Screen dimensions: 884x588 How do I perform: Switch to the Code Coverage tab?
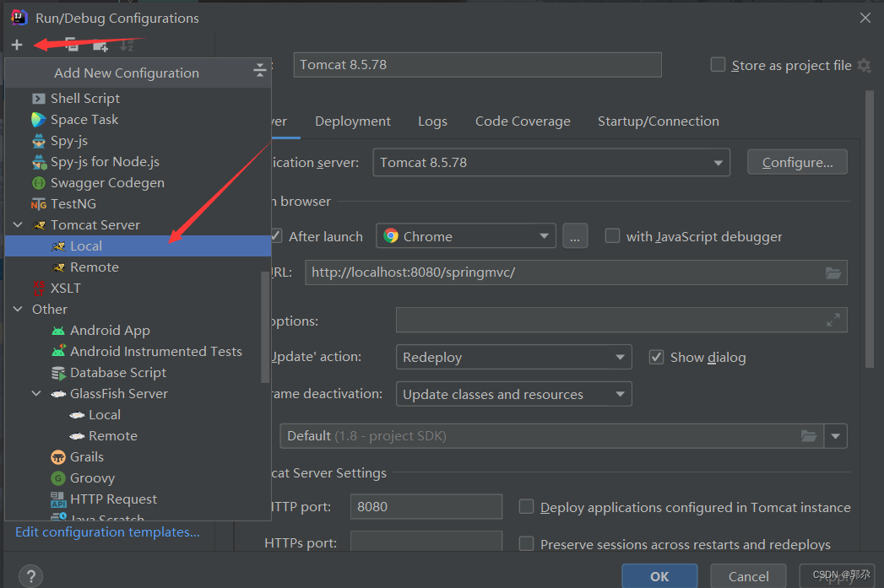coord(523,121)
